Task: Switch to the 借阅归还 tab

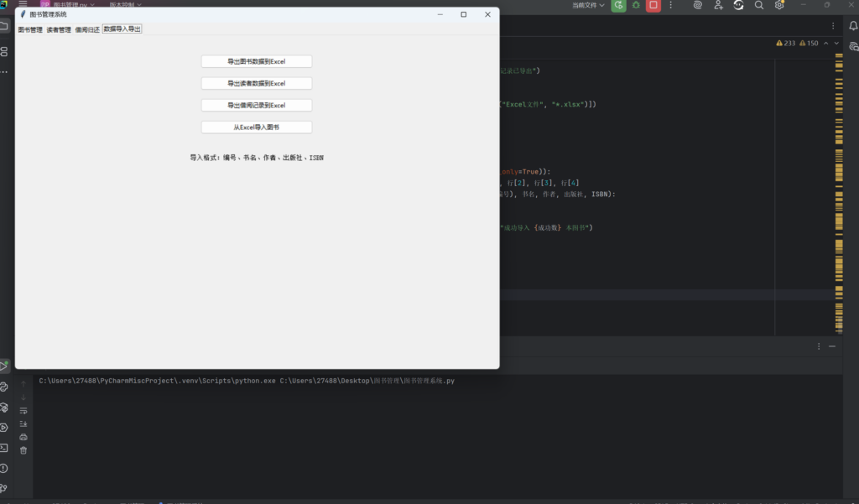Action: (x=87, y=29)
